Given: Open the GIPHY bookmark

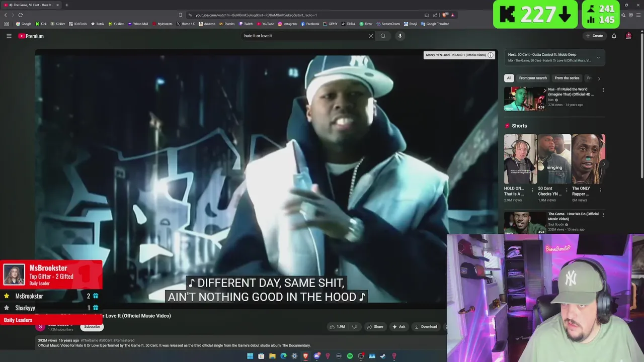Looking at the screenshot, I should 330,24.
